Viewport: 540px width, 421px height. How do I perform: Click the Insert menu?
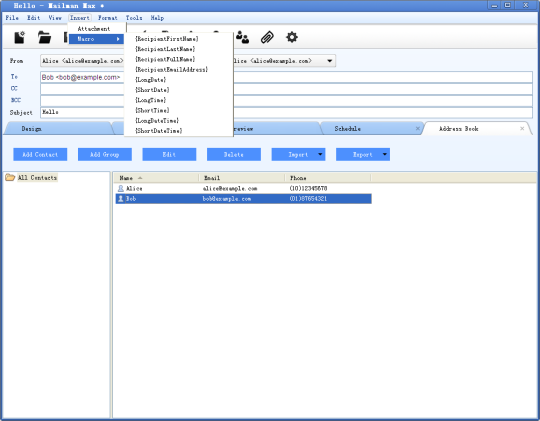point(80,18)
